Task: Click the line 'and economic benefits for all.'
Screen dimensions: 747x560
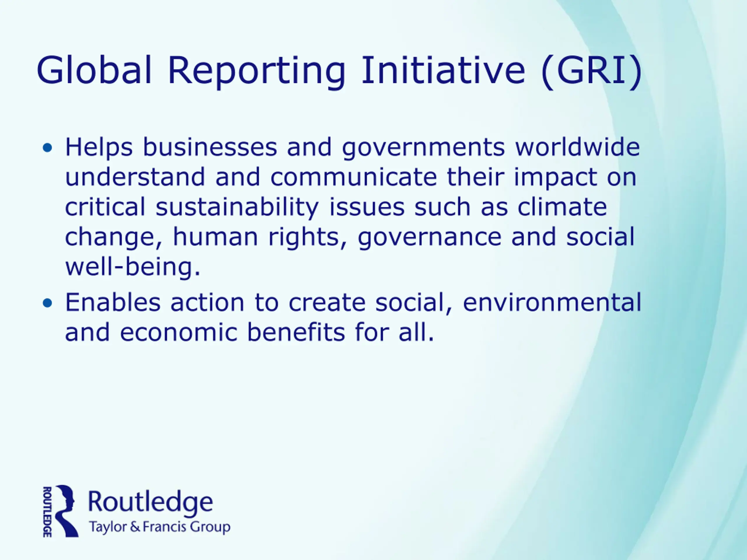Action: point(249,332)
